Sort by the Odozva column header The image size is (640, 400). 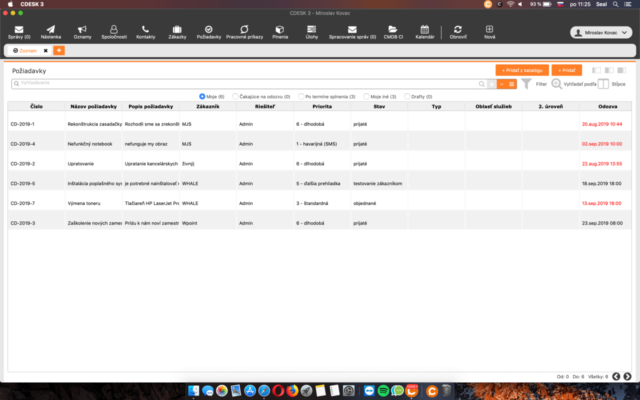pos(607,106)
